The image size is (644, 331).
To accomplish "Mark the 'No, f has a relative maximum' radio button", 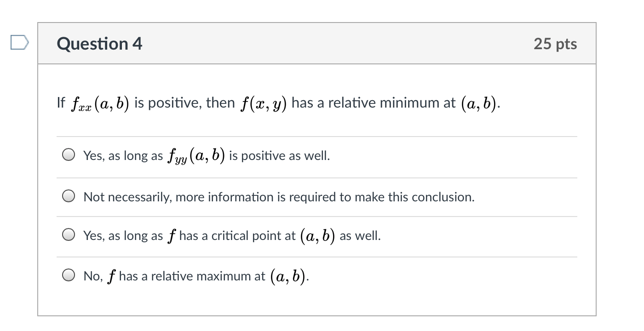I will [x=69, y=276].
